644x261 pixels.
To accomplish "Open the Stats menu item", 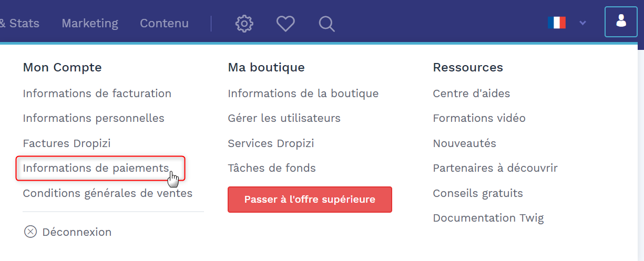I will [x=19, y=23].
